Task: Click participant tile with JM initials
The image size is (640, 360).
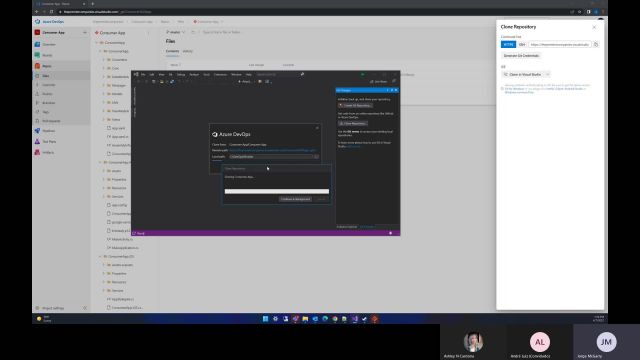Action: (606, 342)
